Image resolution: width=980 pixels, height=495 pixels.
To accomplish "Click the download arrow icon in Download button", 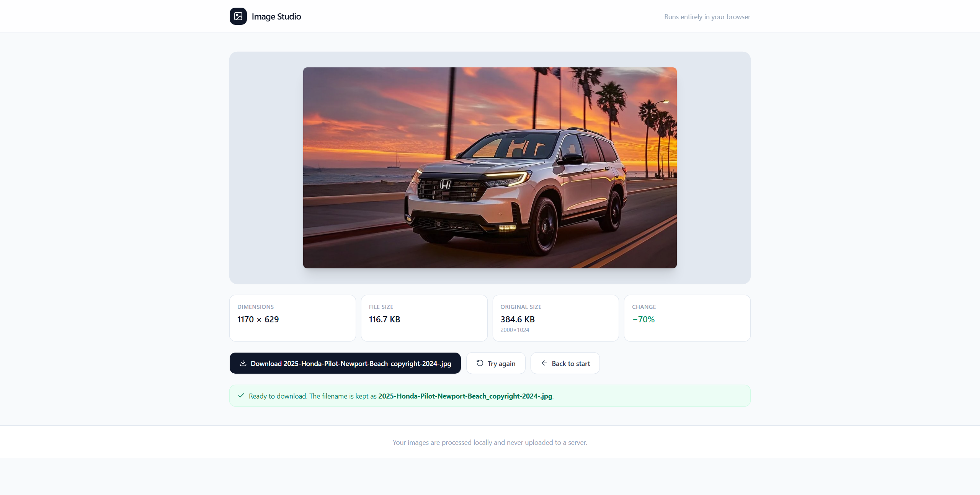I will 243,363.
